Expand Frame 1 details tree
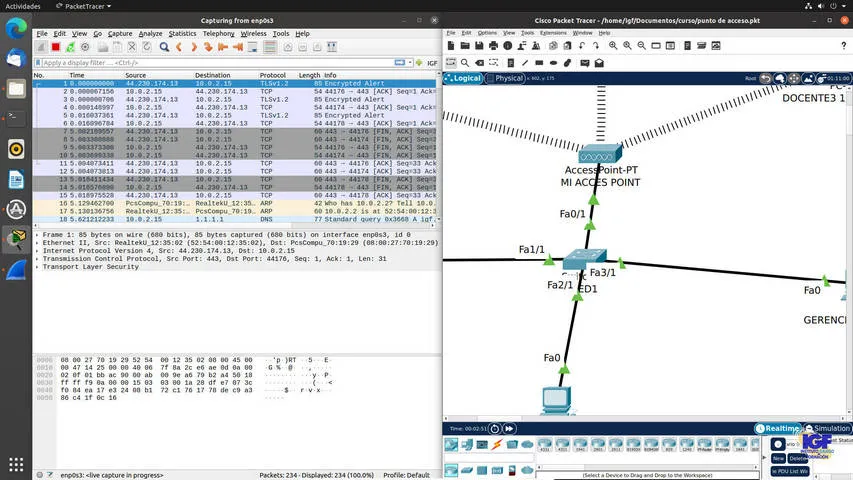 pyautogui.click(x=37, y=235)
